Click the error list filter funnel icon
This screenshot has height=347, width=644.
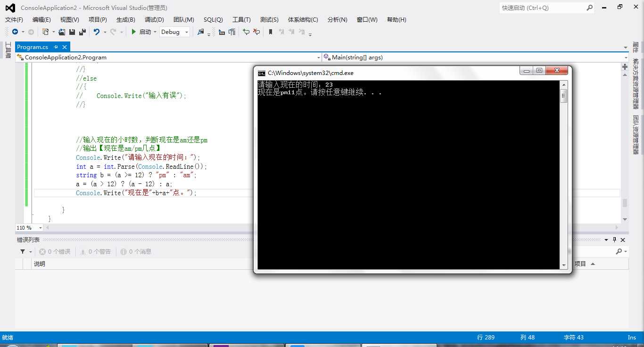click(x=23, y=252)
